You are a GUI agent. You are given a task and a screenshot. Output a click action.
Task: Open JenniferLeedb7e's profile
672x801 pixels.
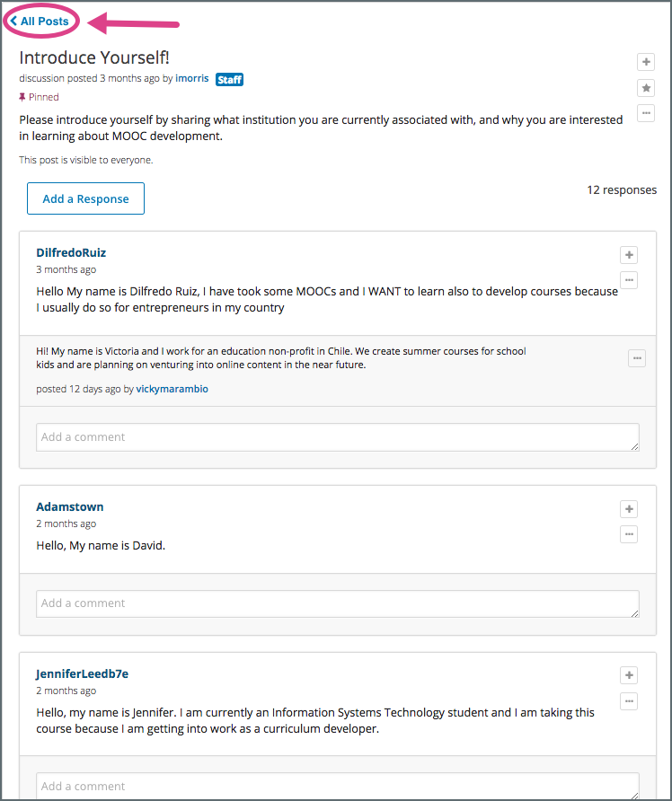tap(82, 673)
